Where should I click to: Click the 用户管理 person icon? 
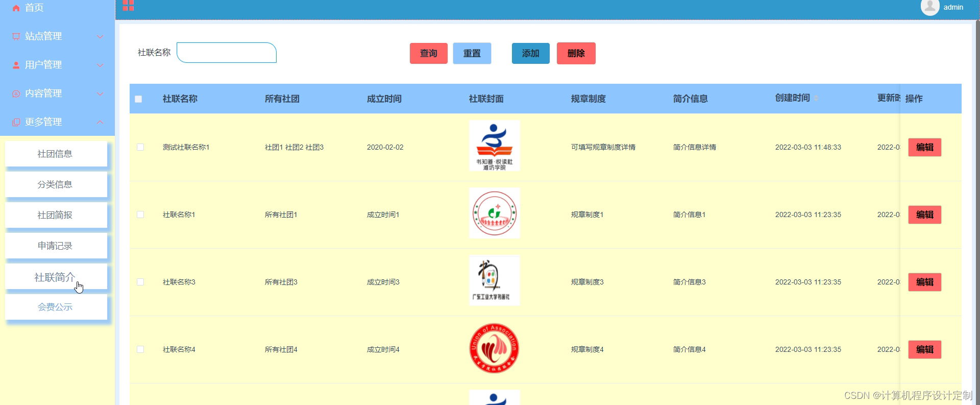(x=16, y=65)
